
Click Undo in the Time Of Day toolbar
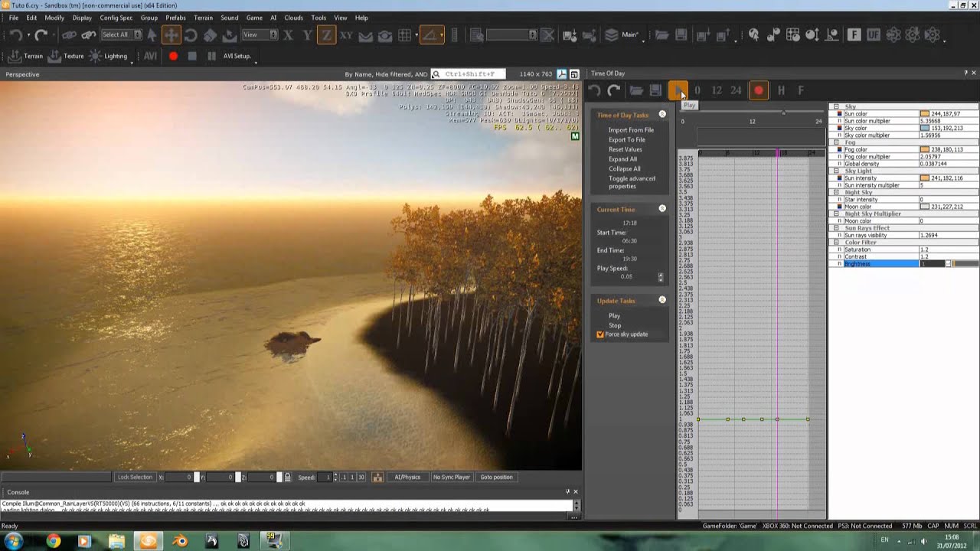594,90
